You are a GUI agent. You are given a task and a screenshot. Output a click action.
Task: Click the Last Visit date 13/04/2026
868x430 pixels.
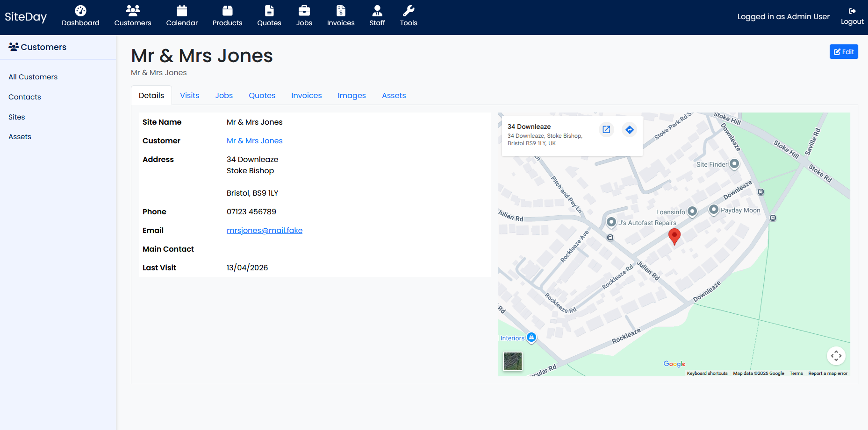click(x=247, y=268)
